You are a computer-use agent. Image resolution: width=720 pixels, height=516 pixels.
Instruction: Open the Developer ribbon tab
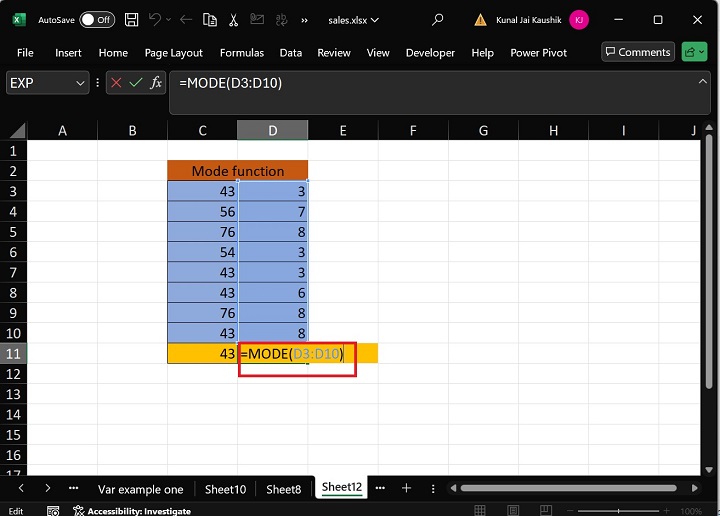coord(430,53)
